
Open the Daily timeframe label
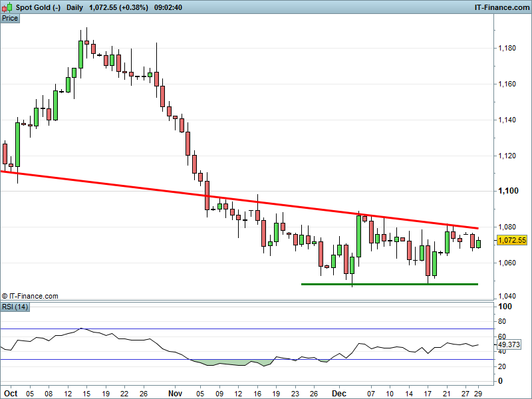pyautogui.click(x=75, y=7)
